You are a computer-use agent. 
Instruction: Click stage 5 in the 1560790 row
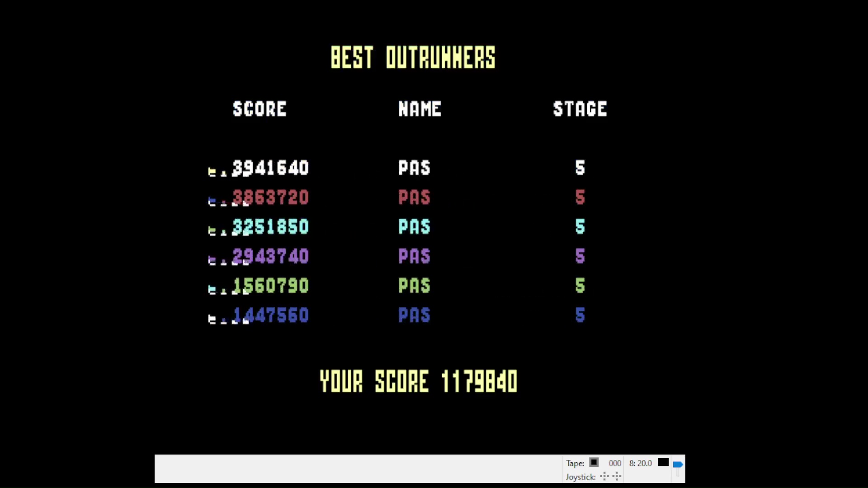[580, 286]
